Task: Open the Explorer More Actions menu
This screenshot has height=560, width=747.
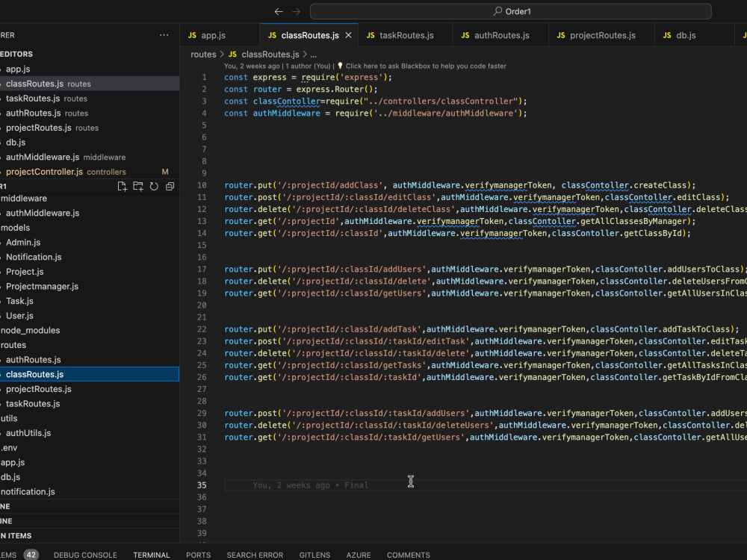Action: pos(164,35)
